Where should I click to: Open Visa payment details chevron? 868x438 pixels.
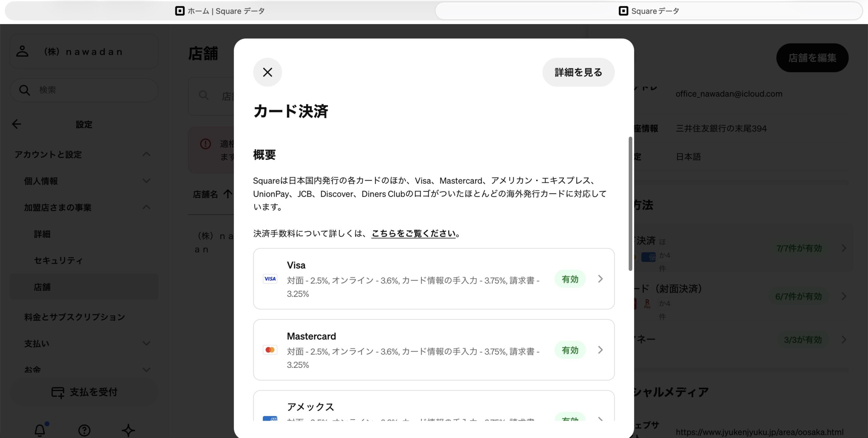600,279
